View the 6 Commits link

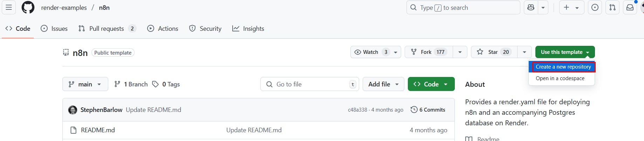432,110
